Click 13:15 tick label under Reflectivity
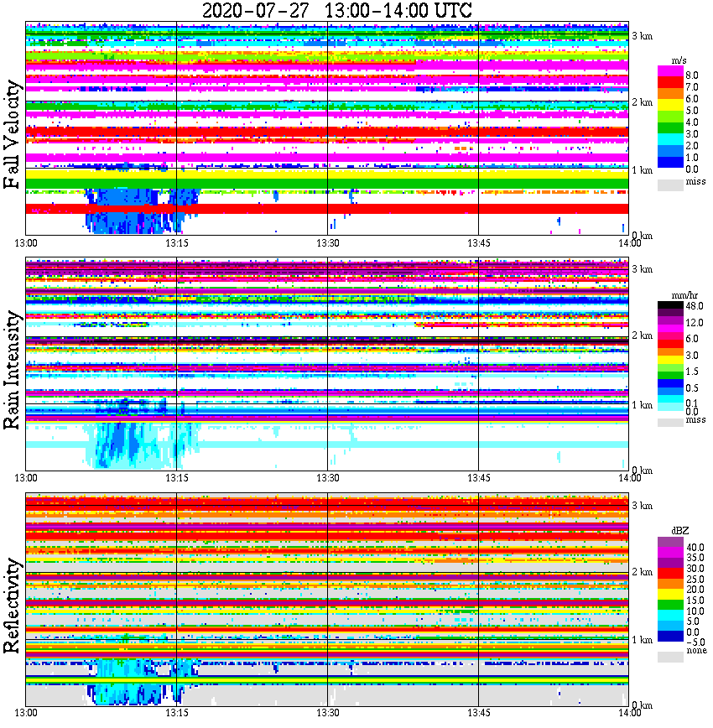The image size is (713, 728). 176,713
